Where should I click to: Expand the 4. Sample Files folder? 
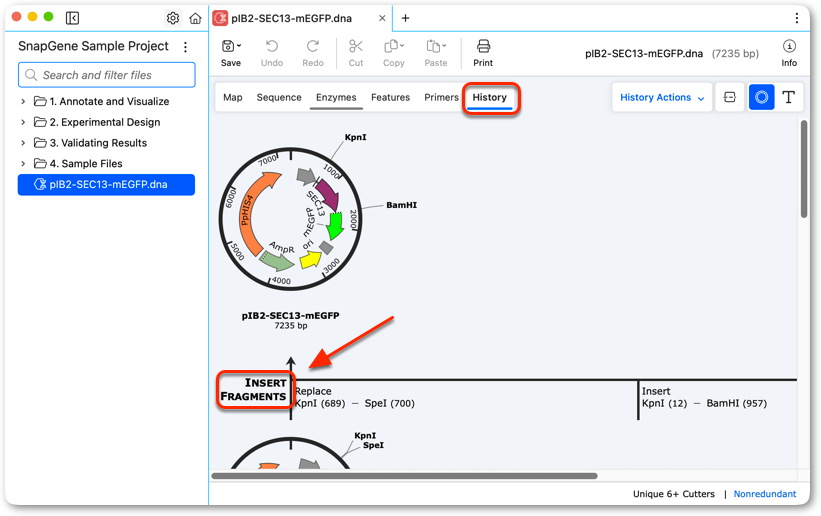pos(23,163)
